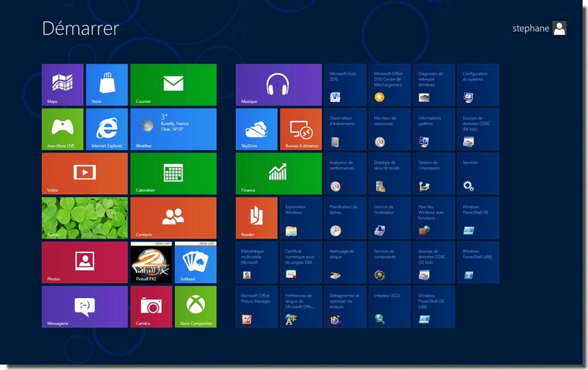Open Bibliothèque multimédia Microsoft tile

point(257,262)
